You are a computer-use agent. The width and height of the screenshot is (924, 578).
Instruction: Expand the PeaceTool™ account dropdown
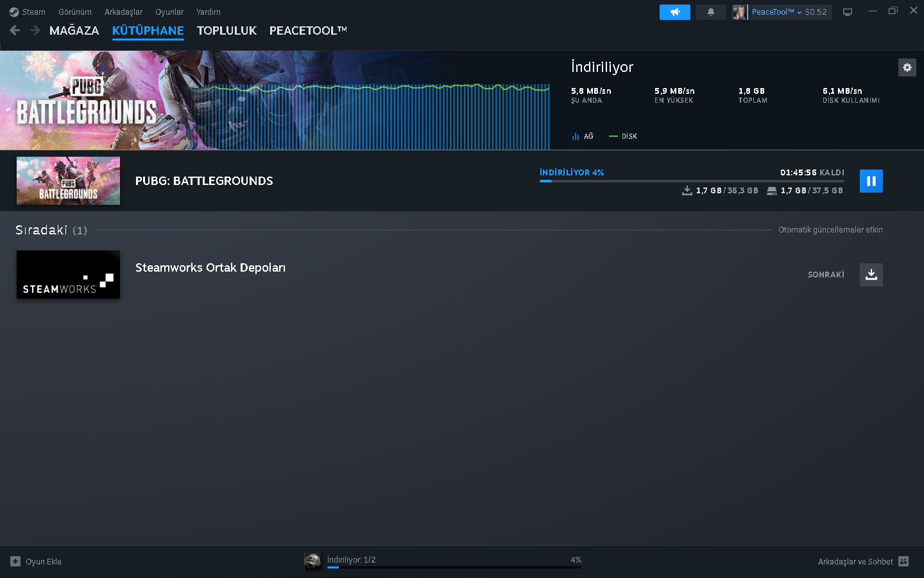coord(776,12)
